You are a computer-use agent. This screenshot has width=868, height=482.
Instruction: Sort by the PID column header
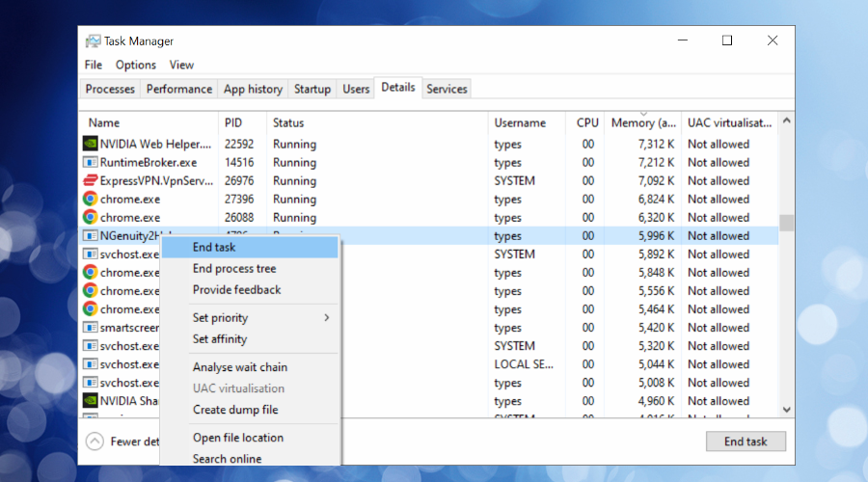pyautogui.click(x=242, y=122)
